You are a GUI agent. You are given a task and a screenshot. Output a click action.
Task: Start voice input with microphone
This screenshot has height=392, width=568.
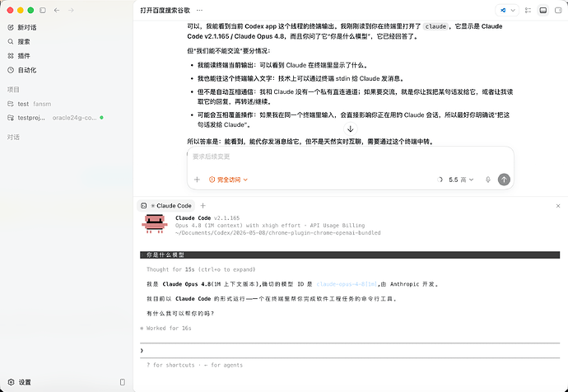pyautogui.click(x=488, y=180)
